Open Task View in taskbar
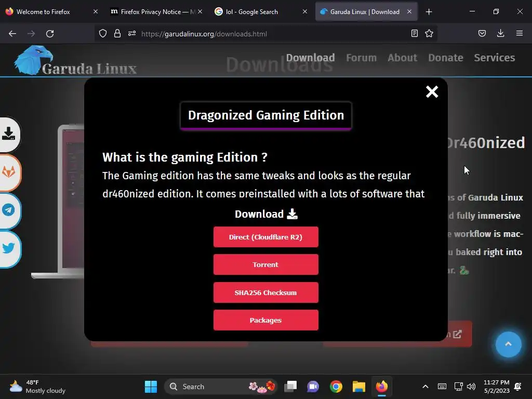This screenshot has height=399, width=532. click(x=290, y=387)
